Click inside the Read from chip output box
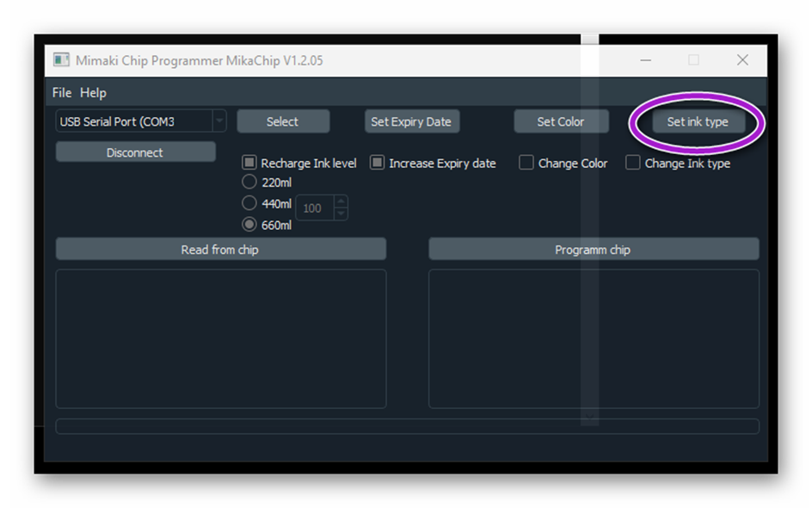The width and height of the screenshot is (812, 508). pos(221,338)
